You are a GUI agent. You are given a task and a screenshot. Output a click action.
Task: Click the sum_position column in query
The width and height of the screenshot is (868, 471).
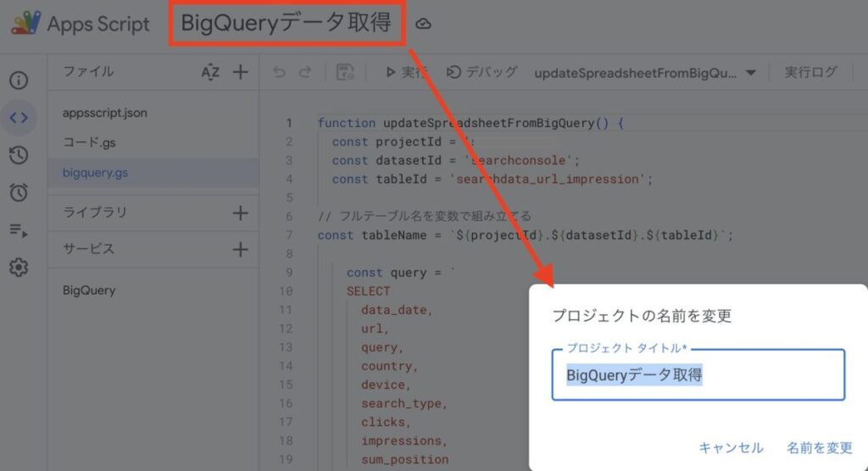[x=404, y=459]
